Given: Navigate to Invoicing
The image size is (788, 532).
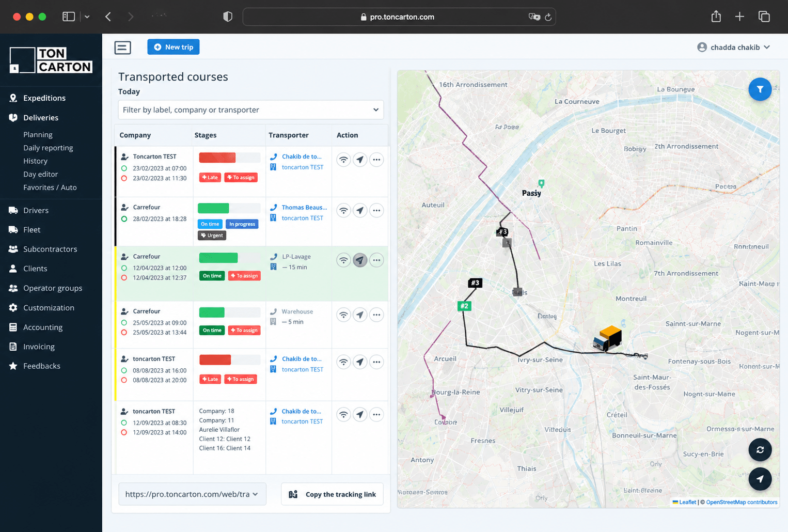Looking at the screenshot, I should pyautogui.click(x=39, y=347).
